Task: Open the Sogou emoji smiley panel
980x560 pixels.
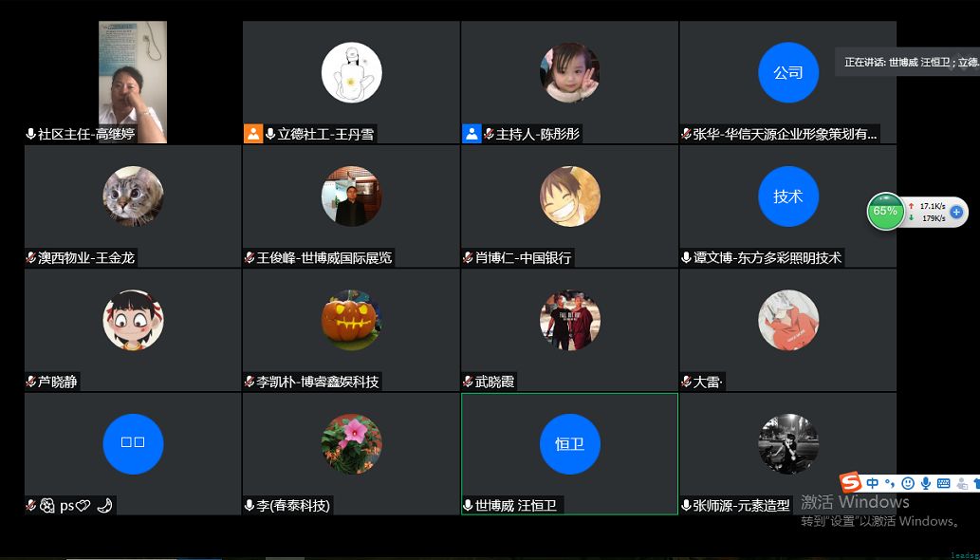Action: [908, 483]
